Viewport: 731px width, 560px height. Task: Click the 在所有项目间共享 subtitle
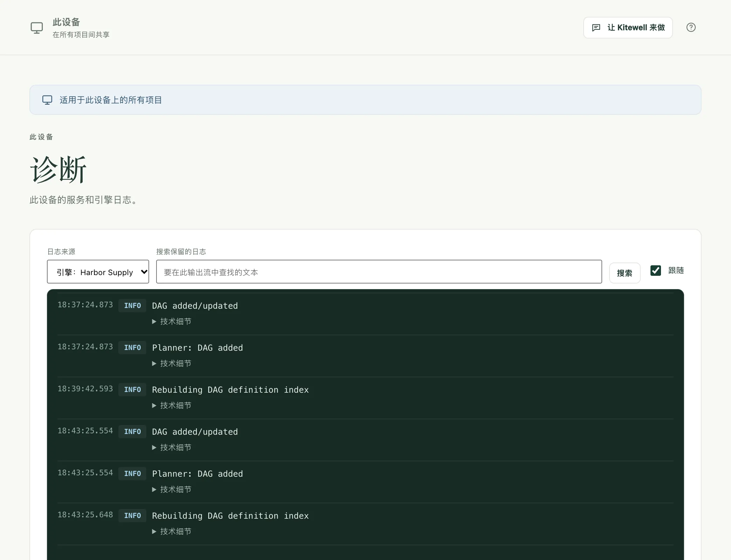point(81,35)
